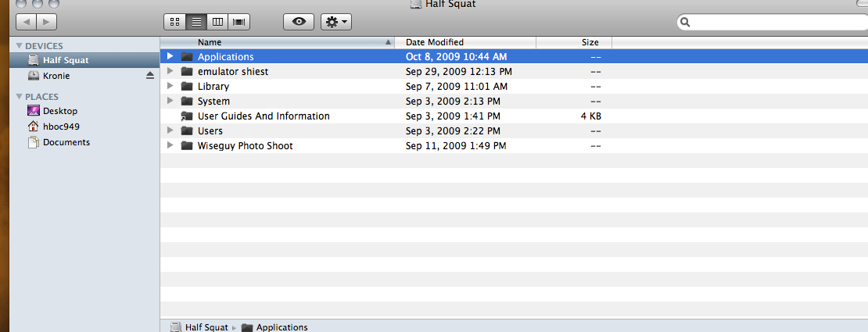Click the Applications folder icon in list
This screenshot has width=868, height=332.
click(187, 56)
